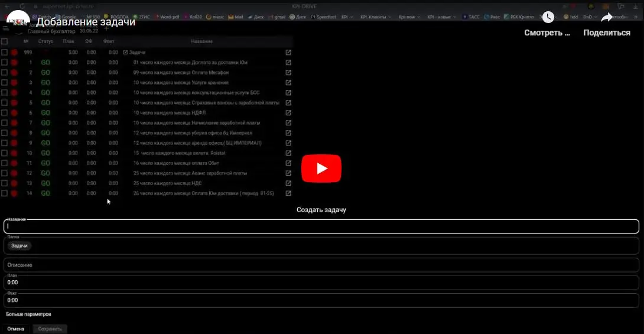
Task: Open the row 14 'Оплата Юм доставки' edit icon
Action: (288, 193)
